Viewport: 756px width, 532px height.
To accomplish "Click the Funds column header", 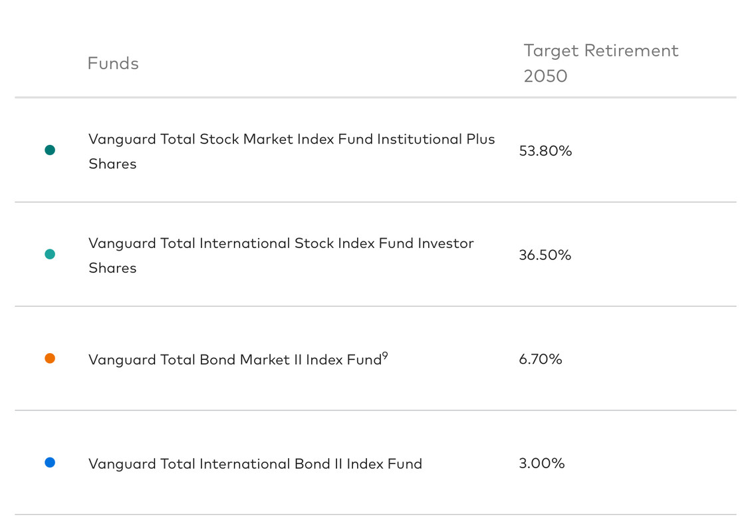I will [113, 64].
